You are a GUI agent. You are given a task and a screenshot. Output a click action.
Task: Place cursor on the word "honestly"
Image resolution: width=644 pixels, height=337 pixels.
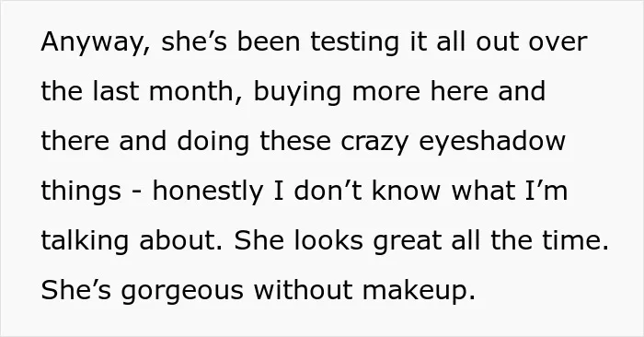[207, 192]
